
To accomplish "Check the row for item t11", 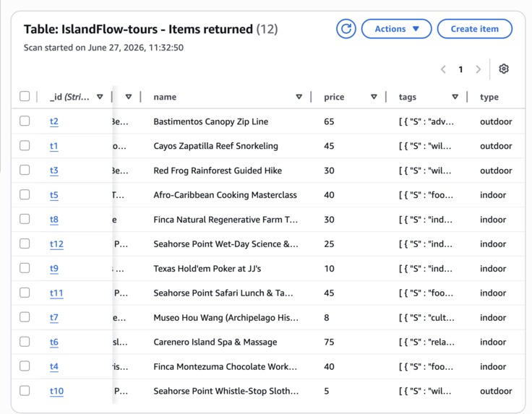I will [x=25, y=293].
